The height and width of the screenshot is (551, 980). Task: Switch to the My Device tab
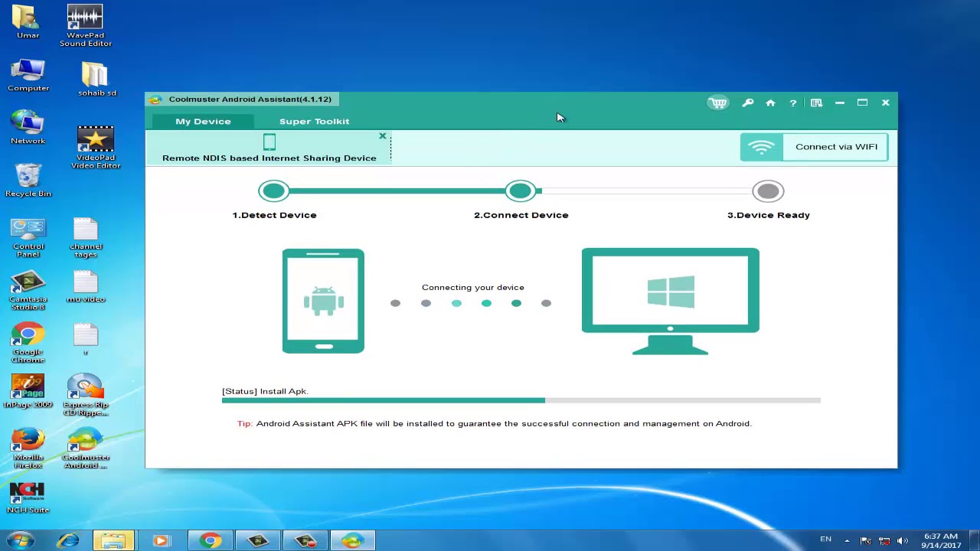coord(203,121)
